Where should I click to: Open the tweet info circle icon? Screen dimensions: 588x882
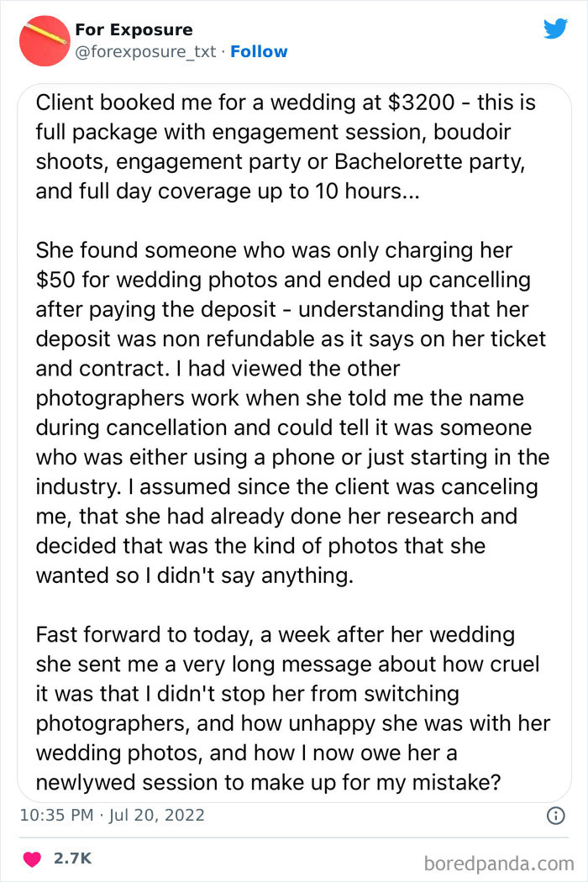tap(556, 816)
